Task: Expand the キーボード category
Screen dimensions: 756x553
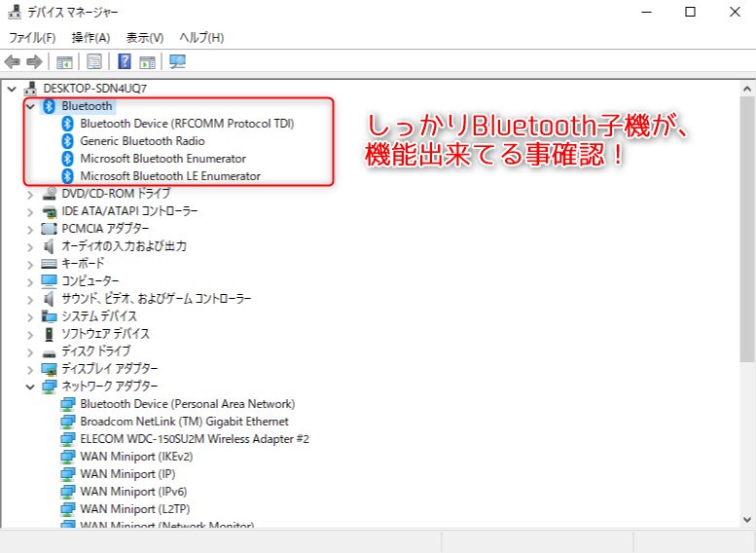Action: coord(30,265)
